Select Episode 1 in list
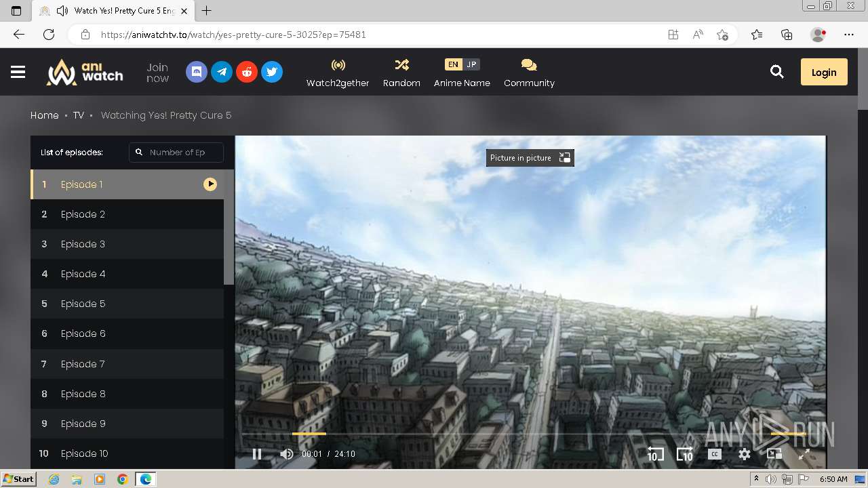868x488 pixels. pos(127,184)
